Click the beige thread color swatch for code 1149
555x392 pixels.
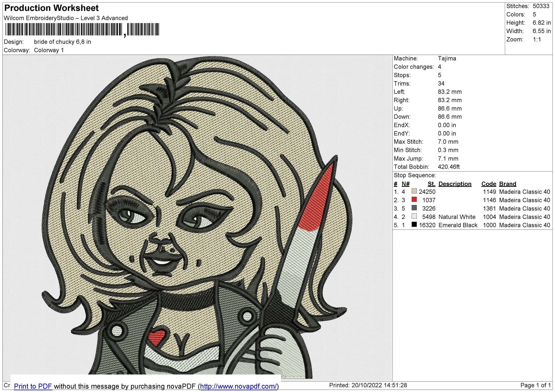click(x=414, y=191)
